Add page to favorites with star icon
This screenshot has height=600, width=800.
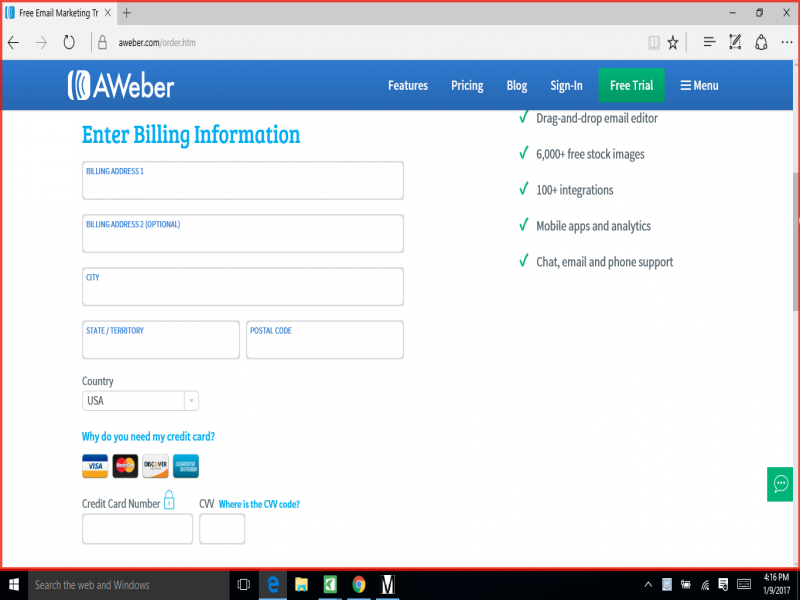[x=673, y=42]
